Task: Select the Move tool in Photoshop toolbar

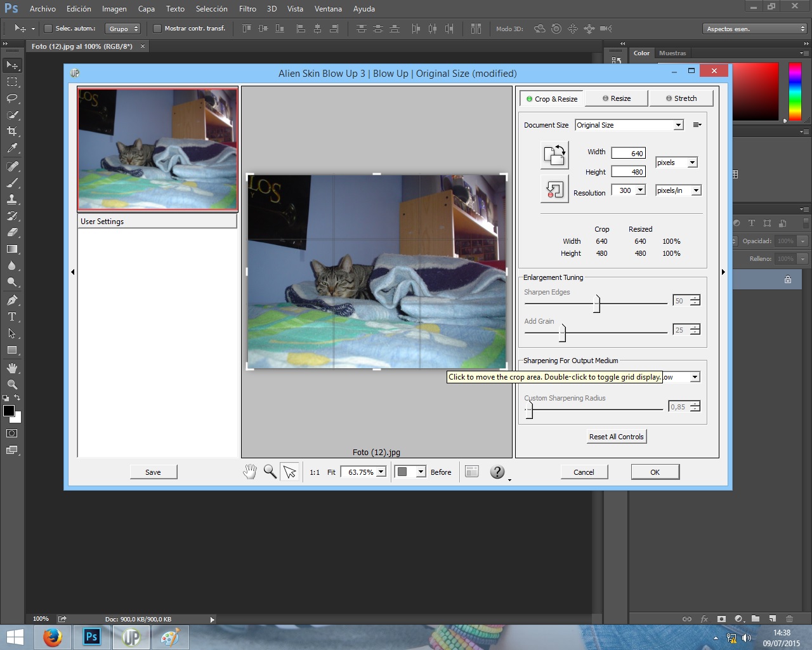Action: 12,65
